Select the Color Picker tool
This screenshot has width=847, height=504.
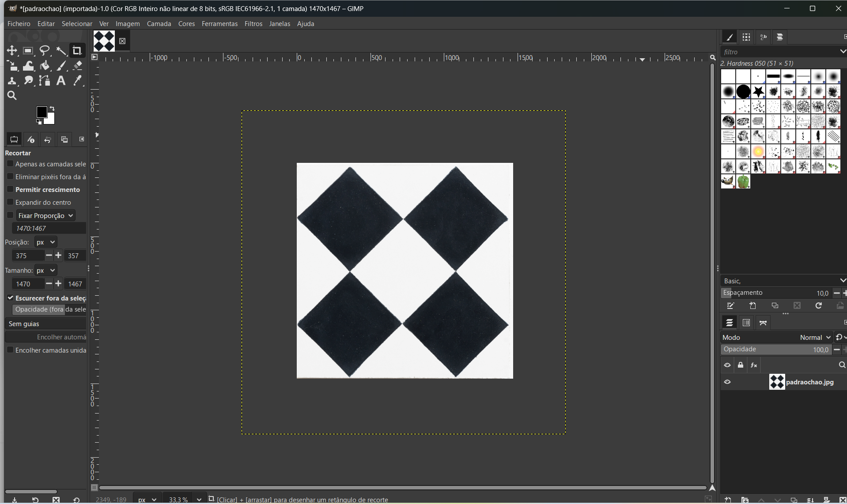pos(78,81)
